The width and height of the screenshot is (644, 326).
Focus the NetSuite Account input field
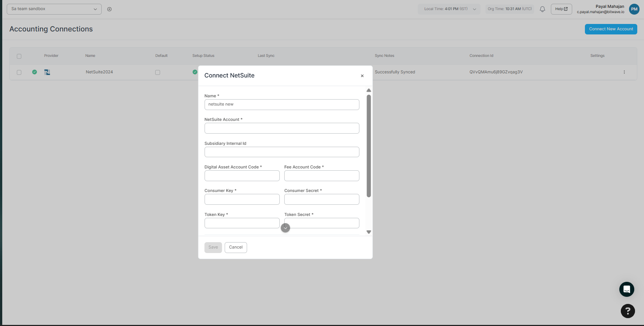282,128
